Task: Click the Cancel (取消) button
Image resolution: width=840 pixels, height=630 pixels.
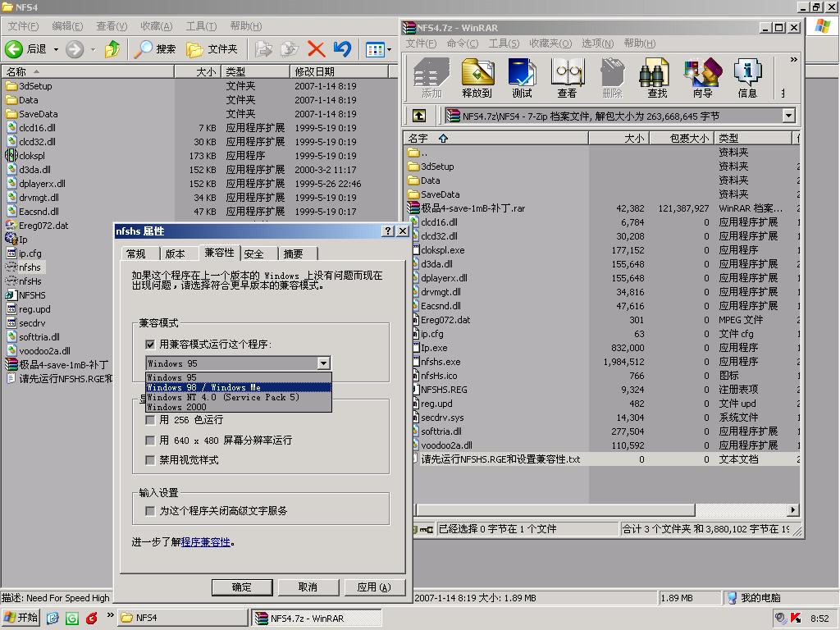Action: click(308, 587)
